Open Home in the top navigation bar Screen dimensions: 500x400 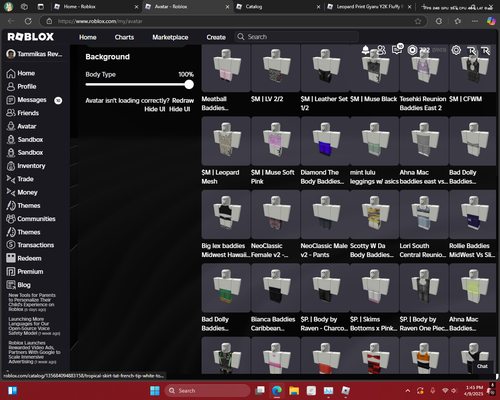pos(88,37)
